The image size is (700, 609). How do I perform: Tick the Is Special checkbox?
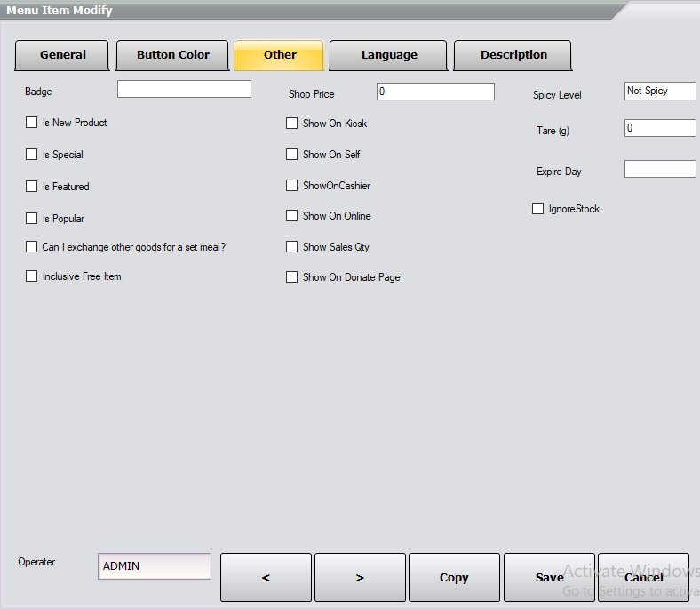coord(32,155)
